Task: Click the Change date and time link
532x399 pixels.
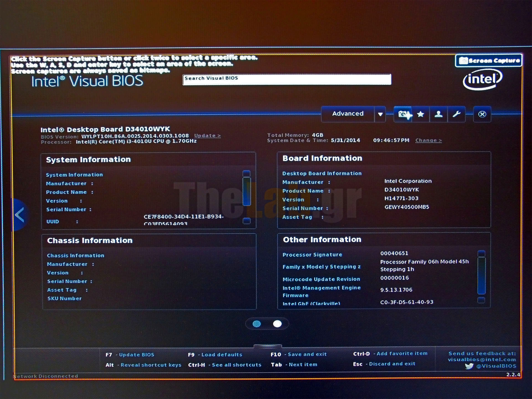Action: (x=428, y=140)
